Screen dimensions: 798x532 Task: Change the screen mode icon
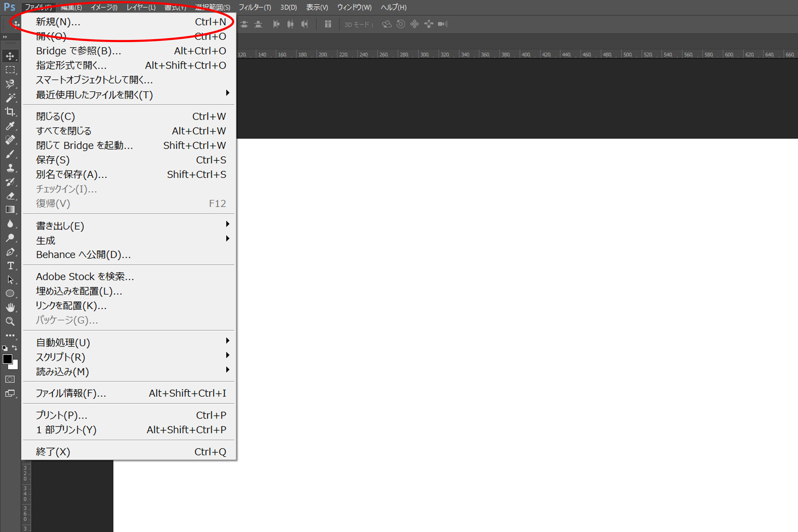point(10,393)
